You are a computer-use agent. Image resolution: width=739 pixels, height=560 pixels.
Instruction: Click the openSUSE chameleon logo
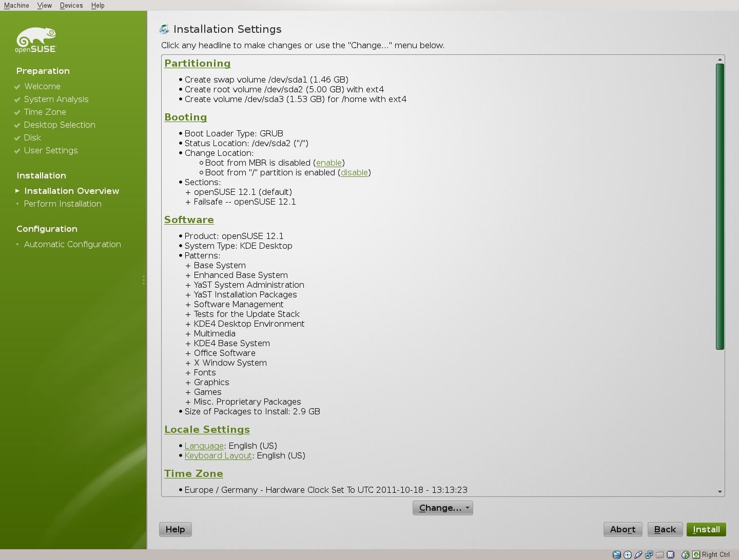coord(35,40)
